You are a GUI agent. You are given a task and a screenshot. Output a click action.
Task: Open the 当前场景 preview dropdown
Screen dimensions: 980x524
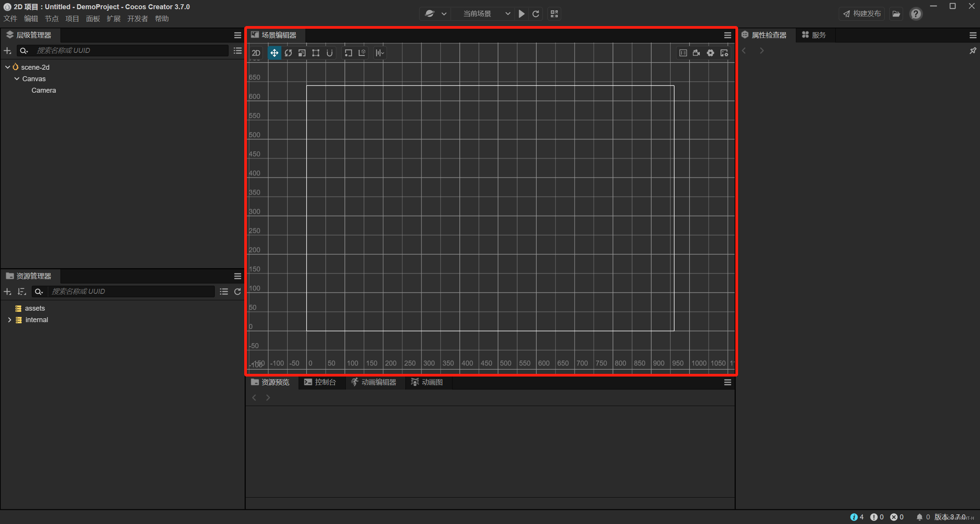click(x=486, y=14)
